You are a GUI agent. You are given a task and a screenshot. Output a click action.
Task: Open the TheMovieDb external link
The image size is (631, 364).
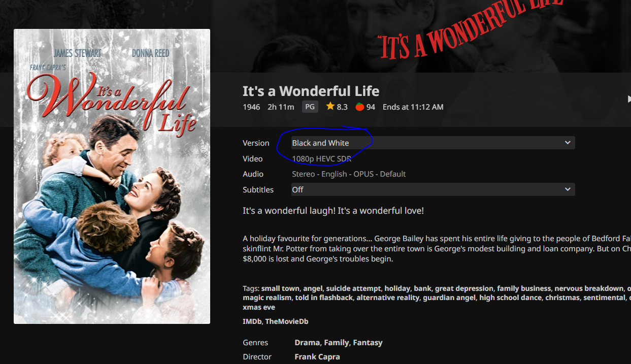tap(287, 321)
